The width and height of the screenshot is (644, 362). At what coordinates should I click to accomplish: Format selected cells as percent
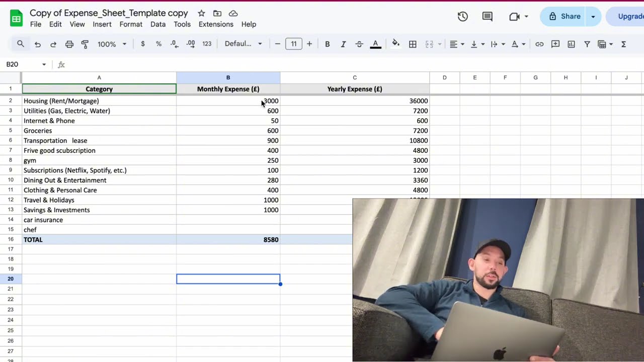click(158, 44)
